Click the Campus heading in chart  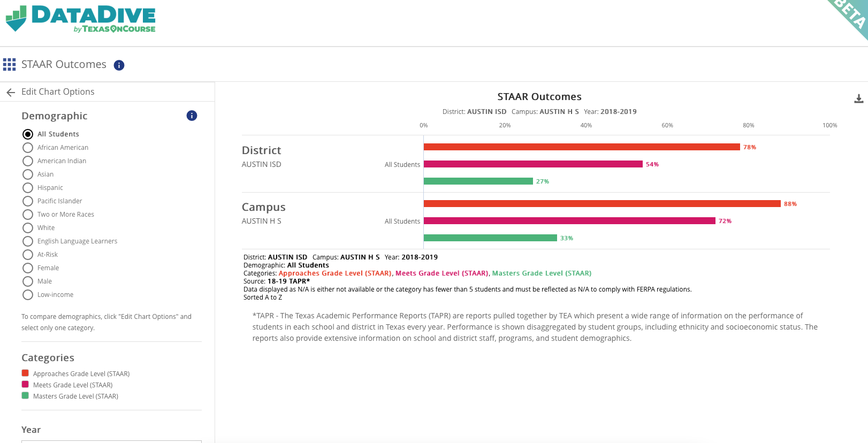263,207
